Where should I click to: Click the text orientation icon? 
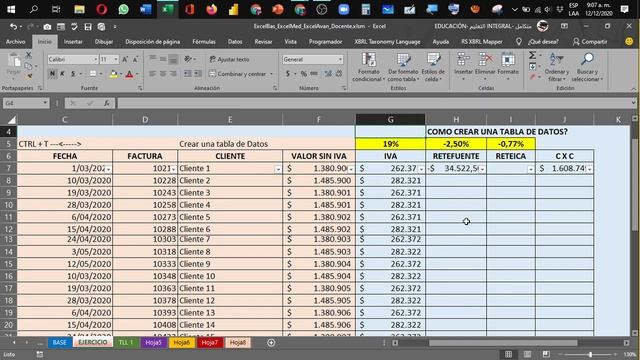coord(188,60)
